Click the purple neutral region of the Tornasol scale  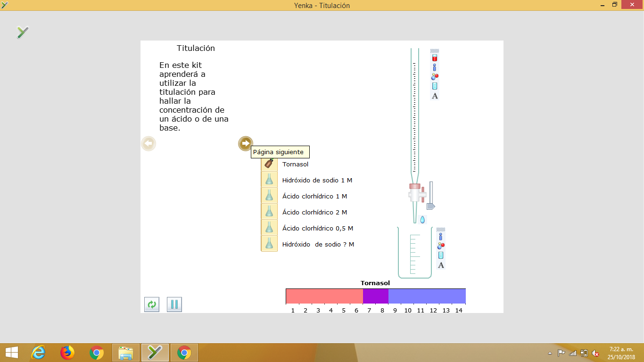pos(376,296)
